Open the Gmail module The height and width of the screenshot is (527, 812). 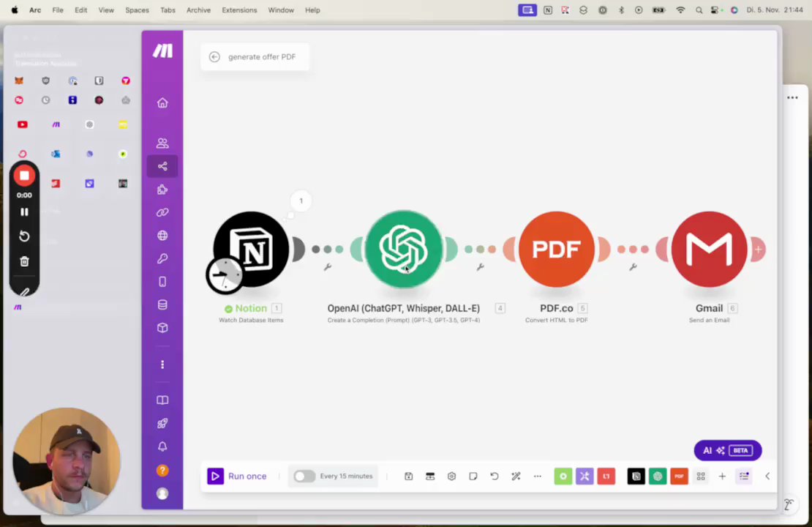[709, 250]
